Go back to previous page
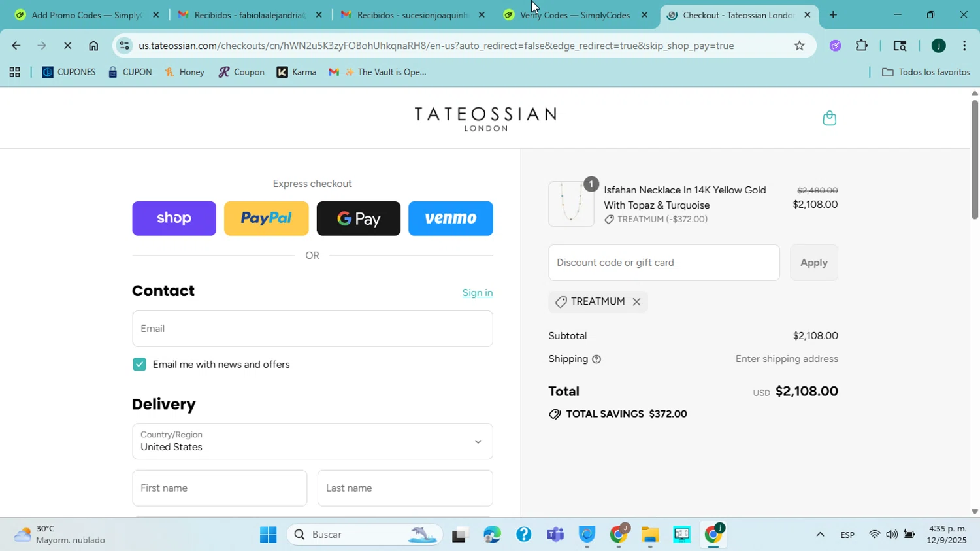The image size is (980, 551). 16,46
